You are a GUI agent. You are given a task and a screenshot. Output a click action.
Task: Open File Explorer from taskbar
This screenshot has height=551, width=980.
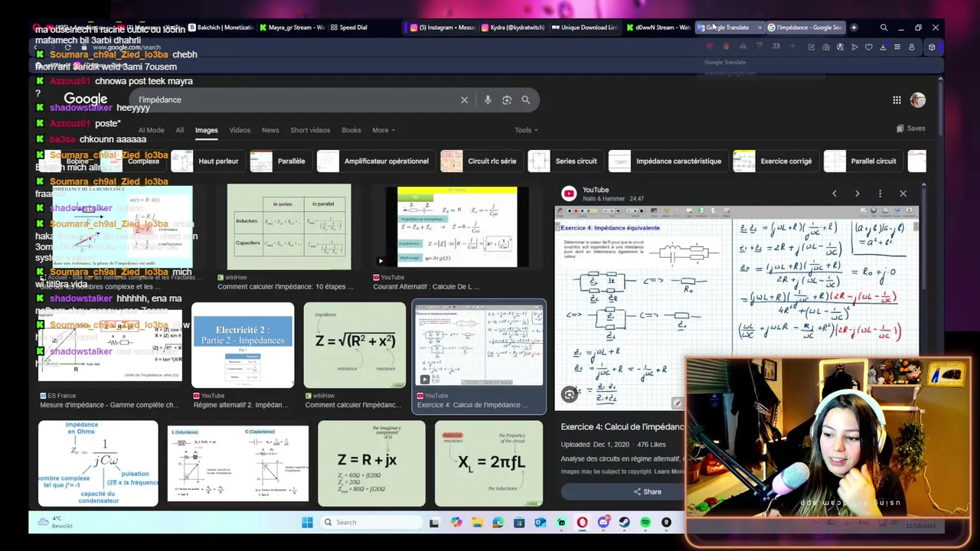(x=477, y=523)
